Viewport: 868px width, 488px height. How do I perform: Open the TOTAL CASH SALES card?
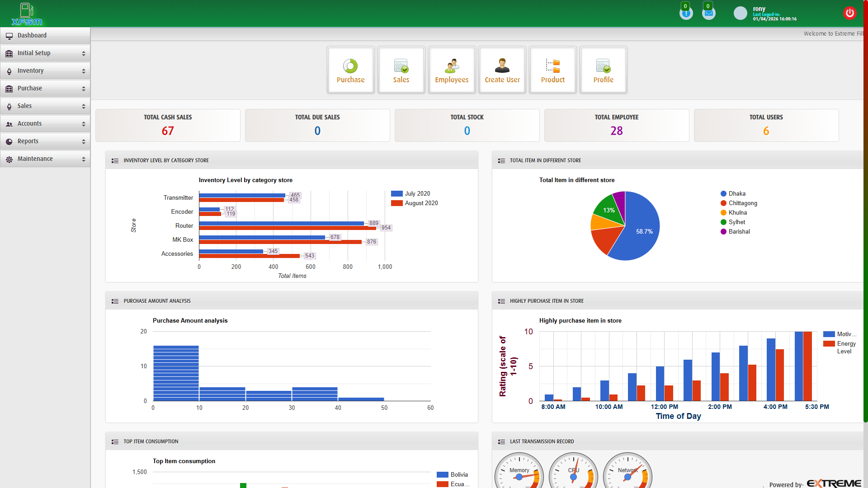(x=167, y=125)
